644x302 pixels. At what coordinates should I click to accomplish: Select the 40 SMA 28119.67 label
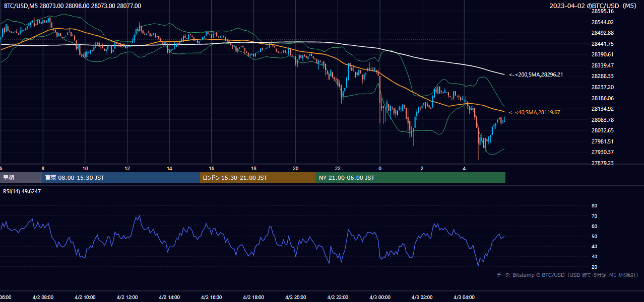534,112
